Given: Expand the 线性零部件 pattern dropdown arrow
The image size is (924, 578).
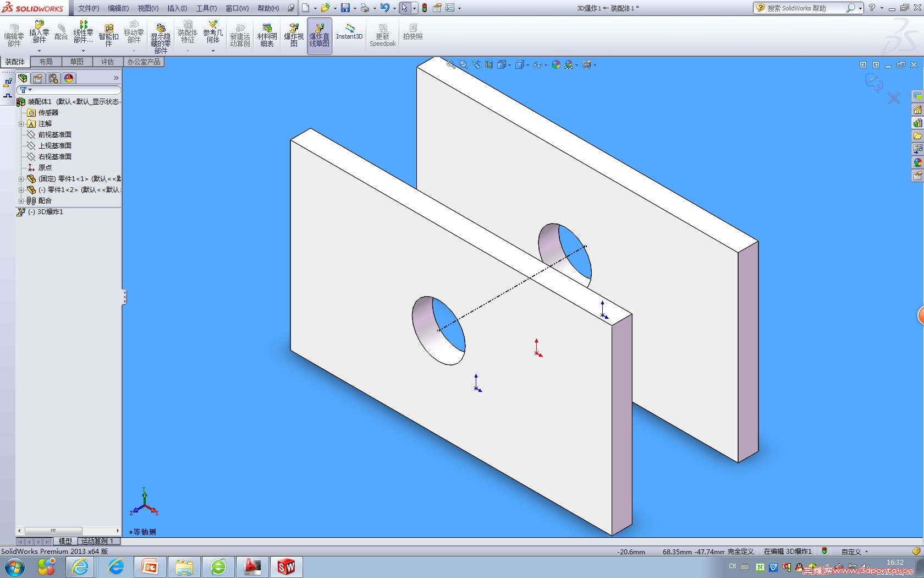Looking at the screenshot, I should [83, 51].
